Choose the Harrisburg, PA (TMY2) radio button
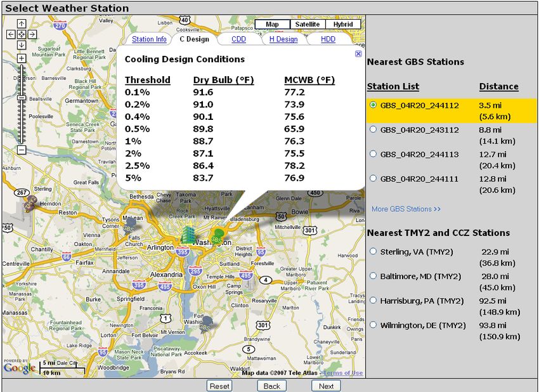The height and width of the screenshot is (392, 539). pyautogui.click(x=373, y=300)
